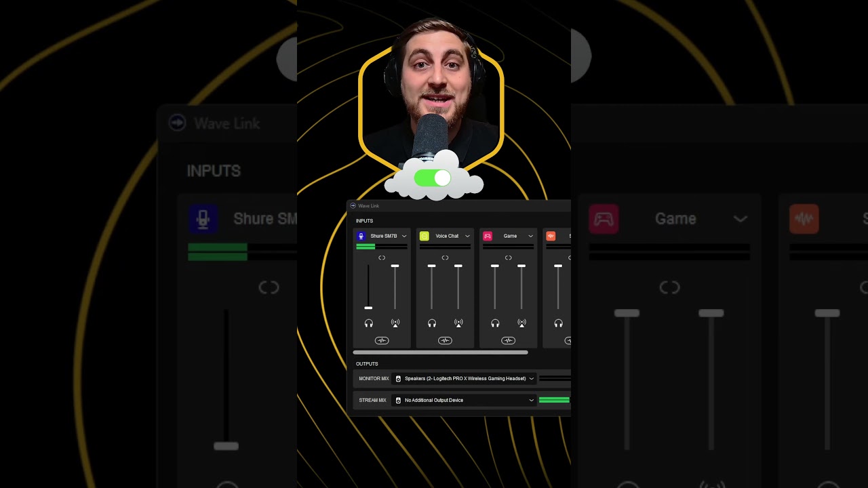Screen dimensions: 868x488
Task: Click the "MONITOR MIX" label
Action: pyautogui.click(x=374, y=379)
